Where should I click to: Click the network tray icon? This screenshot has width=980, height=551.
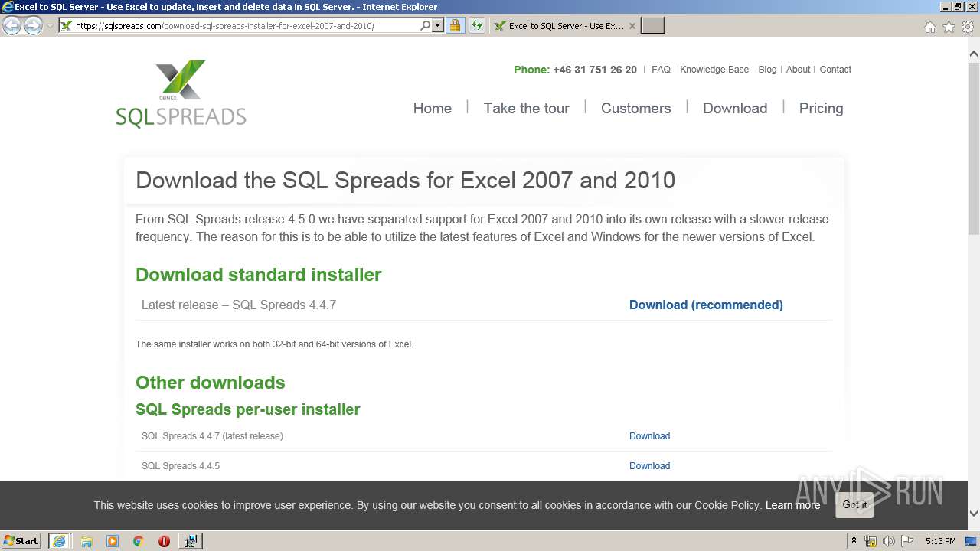(871, 541)
